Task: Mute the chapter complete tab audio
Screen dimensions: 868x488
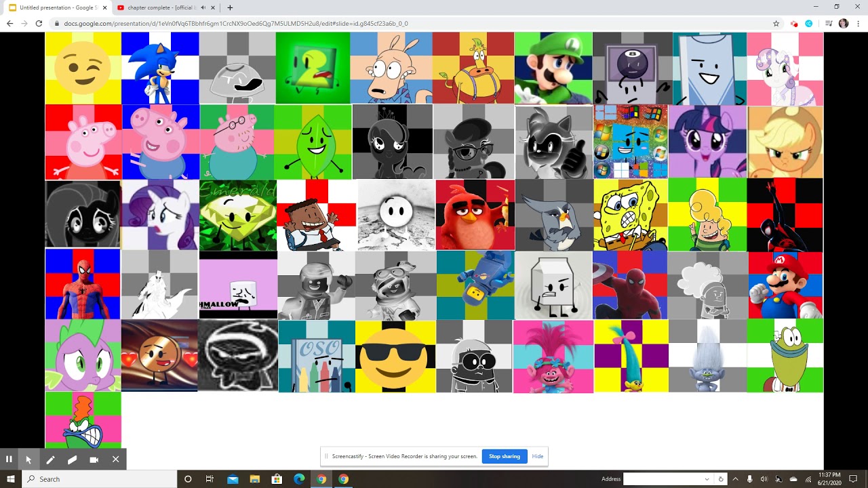Action: pos(202,7)
